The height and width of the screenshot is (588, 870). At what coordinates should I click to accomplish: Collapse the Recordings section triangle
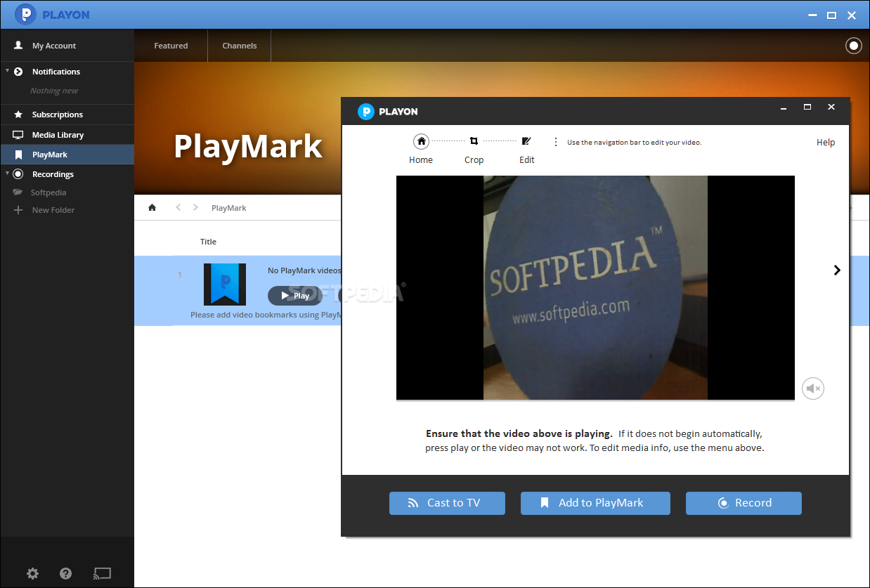(x=7, y=173)
